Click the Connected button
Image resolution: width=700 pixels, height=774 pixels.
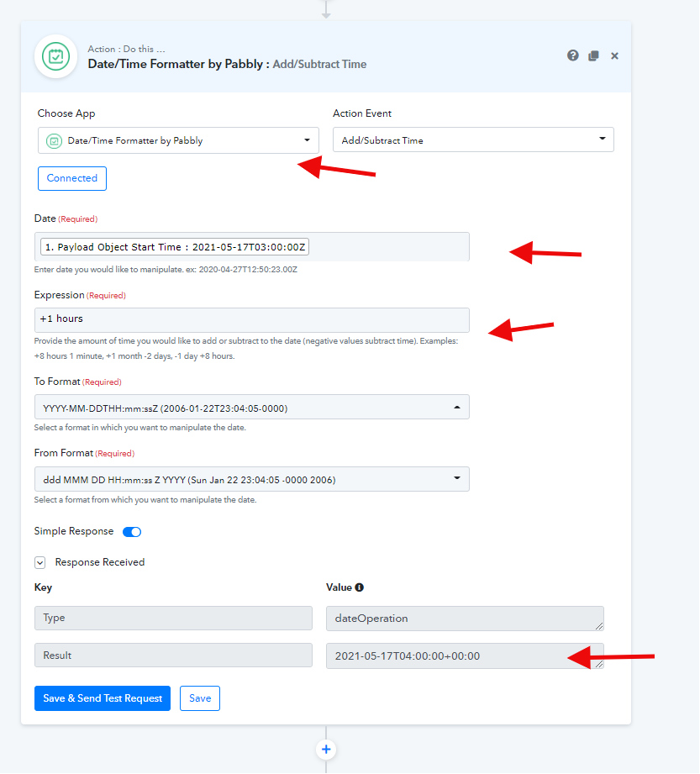click(72, 178)
